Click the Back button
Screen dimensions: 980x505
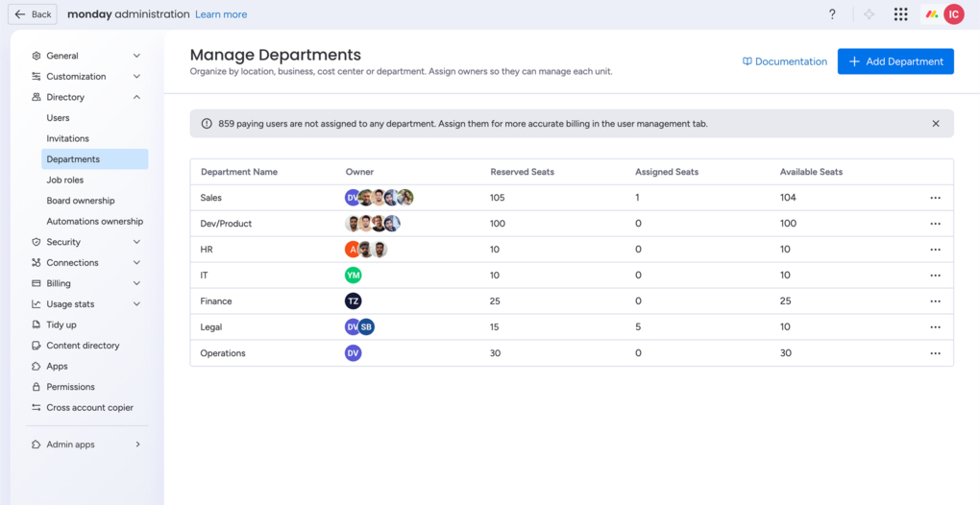[33, 14]
